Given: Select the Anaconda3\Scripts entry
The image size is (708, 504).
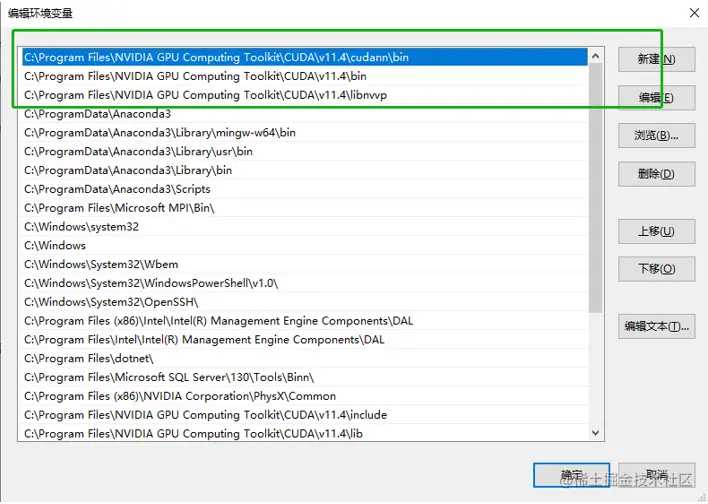Looking at the screenshot, I should pos(305,189).
